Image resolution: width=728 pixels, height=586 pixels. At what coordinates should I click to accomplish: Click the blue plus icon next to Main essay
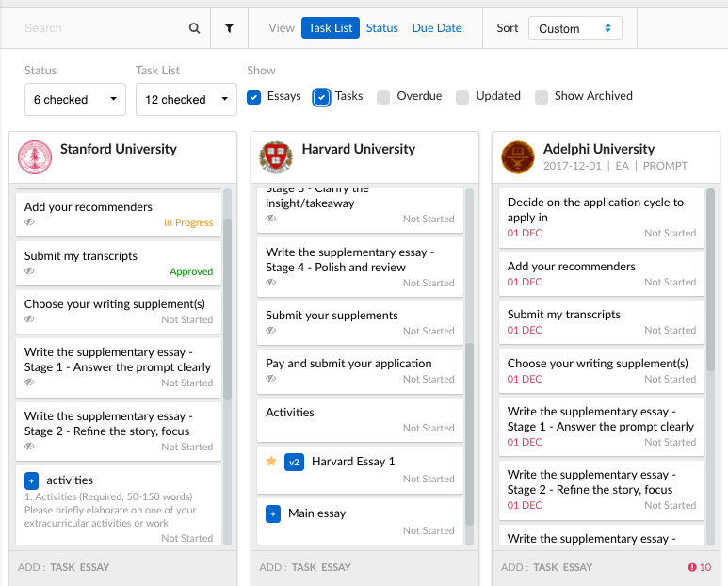point(273,514)
